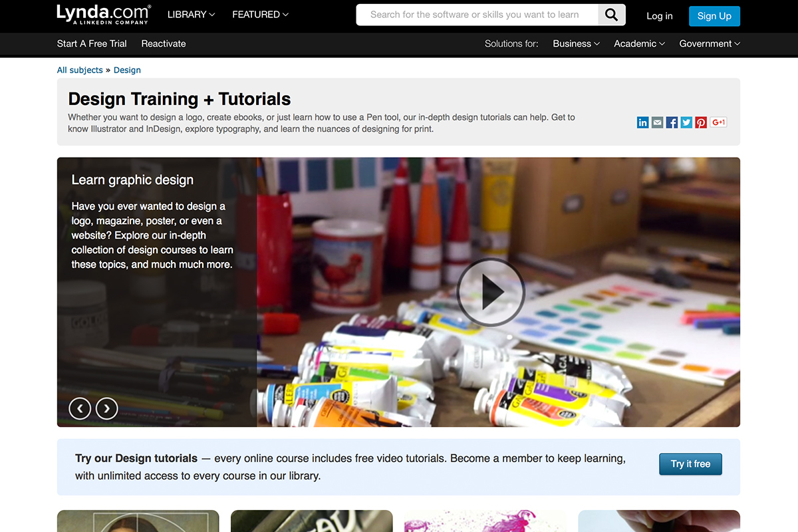798x532 pixels.
Task: Click the Google +1 share button
Action: coord(718,122)
